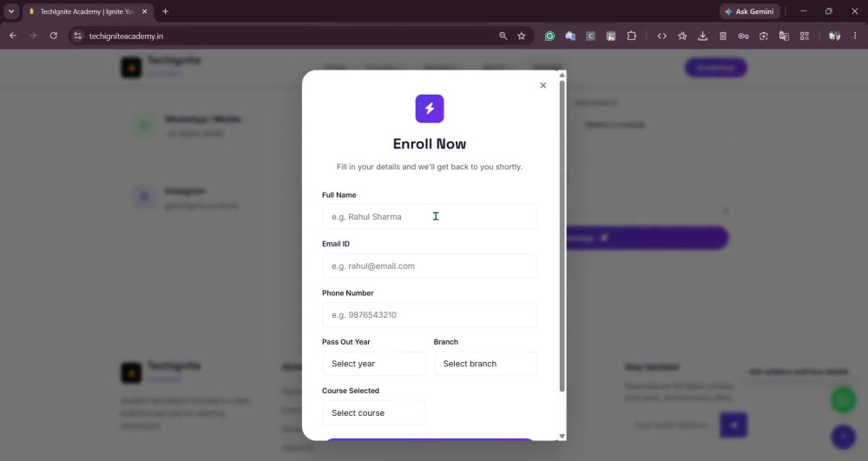Open the Grammarly extension
The image size is (868, 461).
click(x=549, y=36)
